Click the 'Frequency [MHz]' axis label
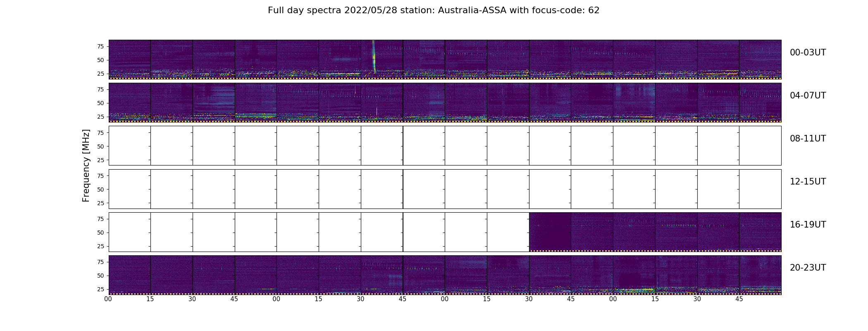 pyautogui.click(x=86, y=166)
